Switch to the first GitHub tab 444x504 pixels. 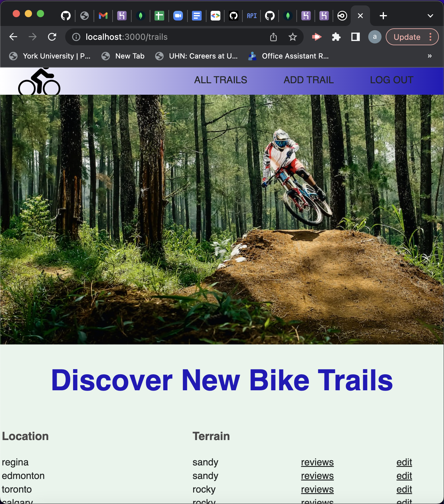click(66, 16)
